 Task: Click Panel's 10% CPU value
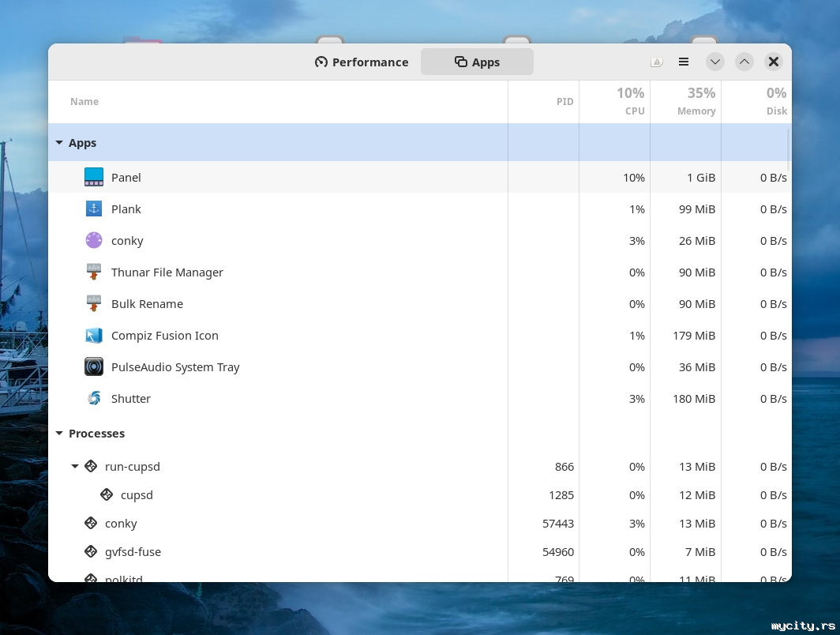(634, 178)
